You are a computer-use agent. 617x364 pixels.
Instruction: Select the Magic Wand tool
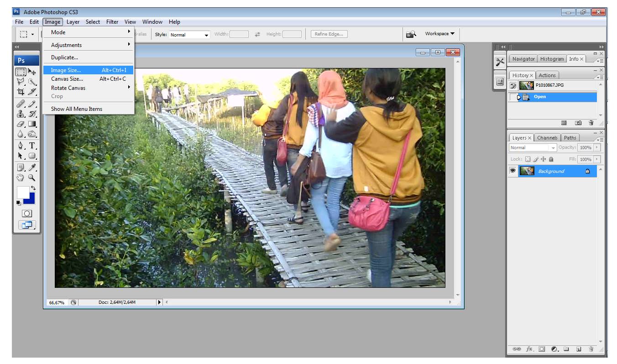pyautogui.click(x=32, y=82)
